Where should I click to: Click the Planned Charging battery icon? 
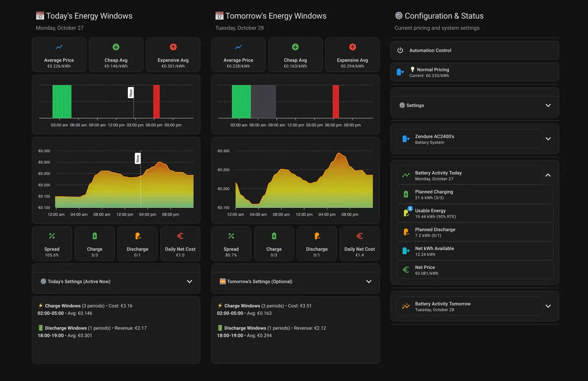click(406, 194)
